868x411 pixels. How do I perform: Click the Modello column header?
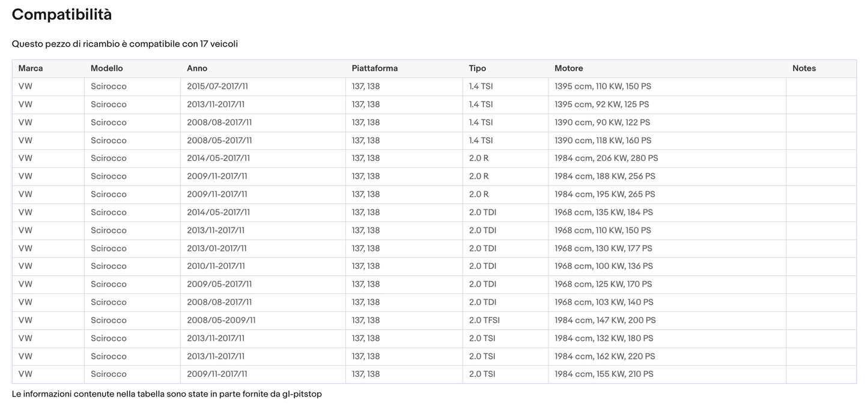tap(106, 68)
